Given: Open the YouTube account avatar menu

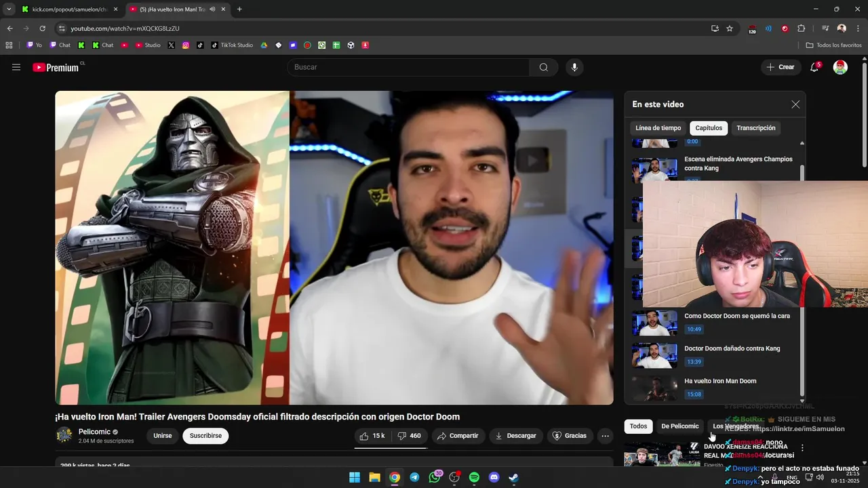Looking at the screenshot, I should [840, 67].
